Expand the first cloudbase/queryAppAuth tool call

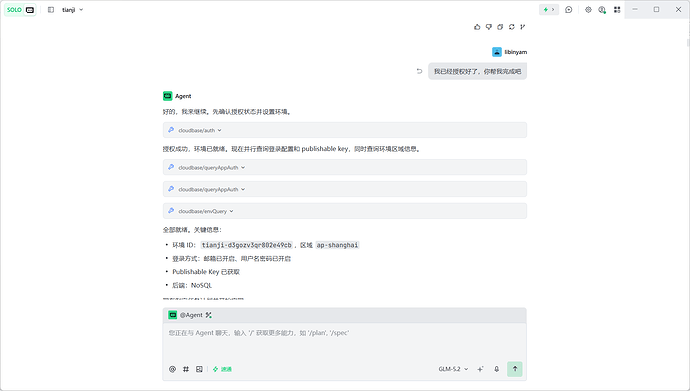[345, 168]
